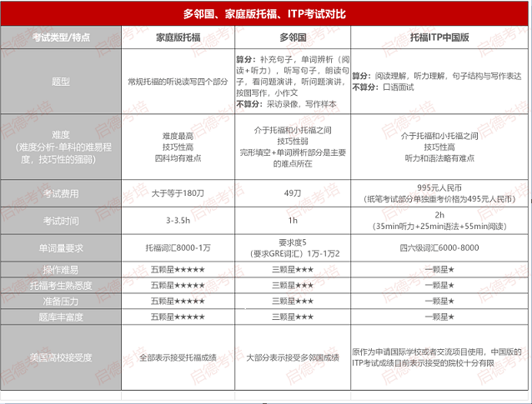Click 一颗星 in the 操作难易 row

click(x=439, y=270)
